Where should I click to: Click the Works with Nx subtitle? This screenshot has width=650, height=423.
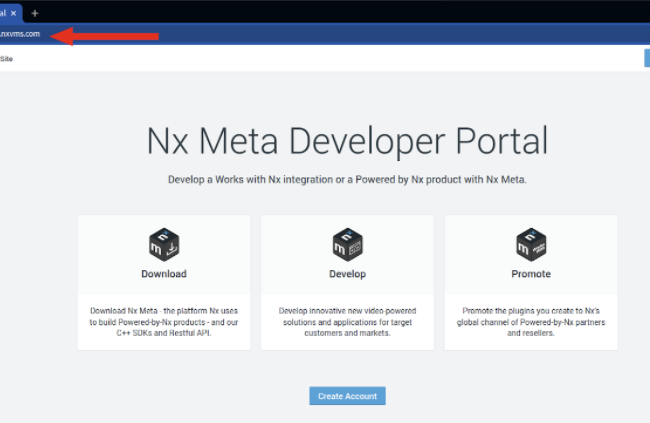pos(347,180)
